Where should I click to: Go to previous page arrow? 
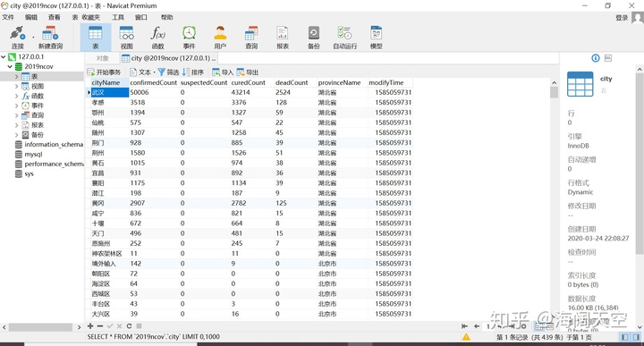(x=477, y=326)
